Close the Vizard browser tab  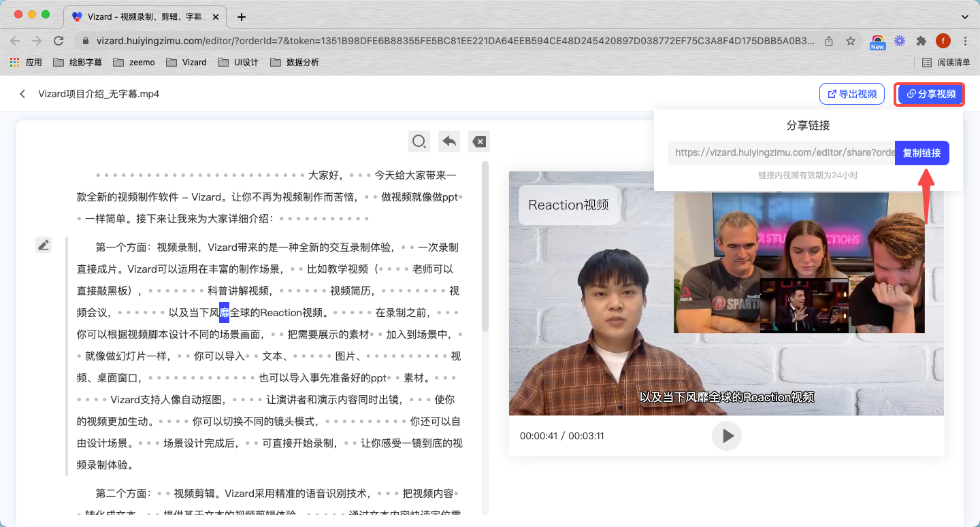click(215, 16)
